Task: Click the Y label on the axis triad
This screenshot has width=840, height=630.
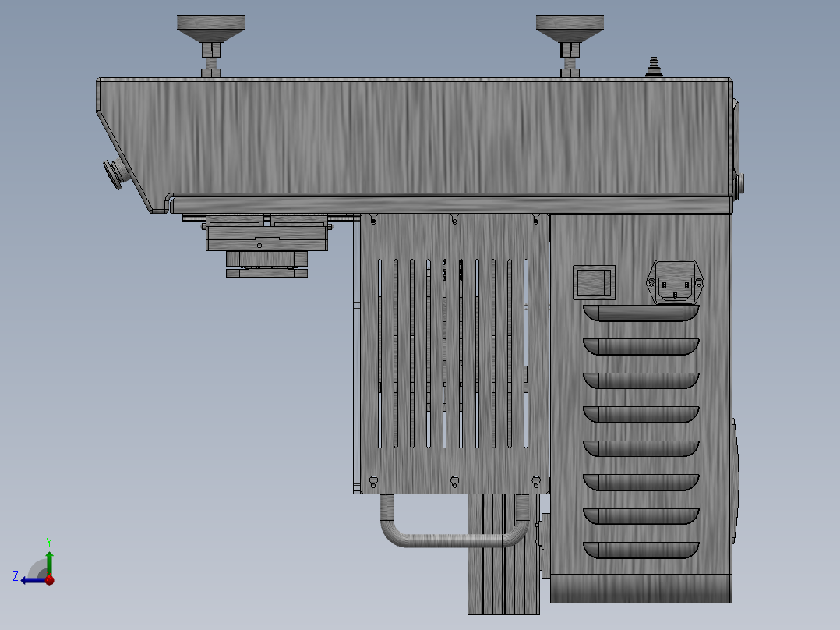Action: pos(49,542)
